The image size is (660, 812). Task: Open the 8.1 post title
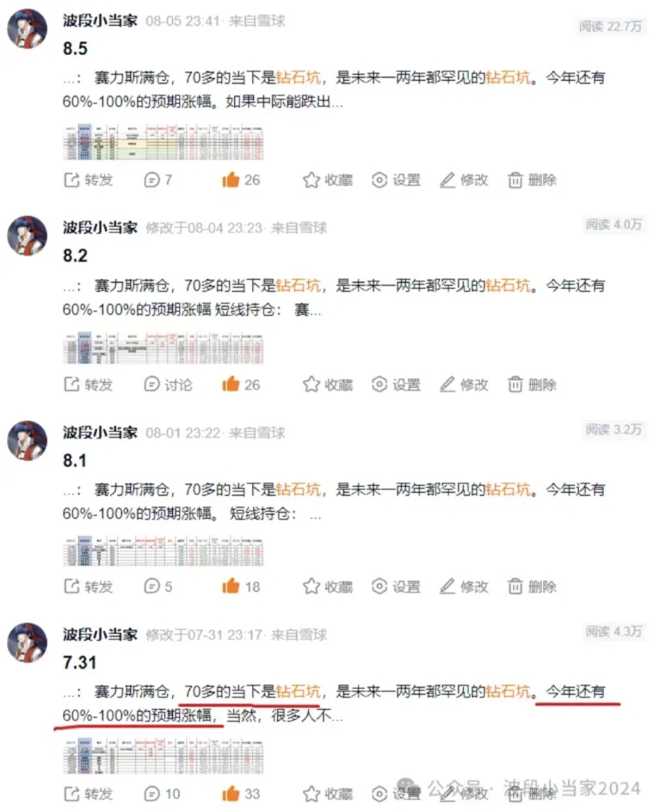[75, 460]
